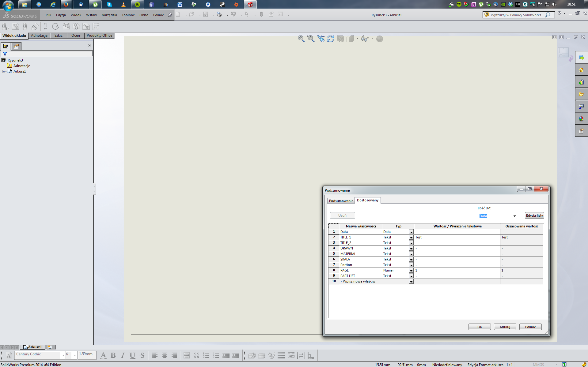Click the filter funnel icon in tree

pos(5,54)
